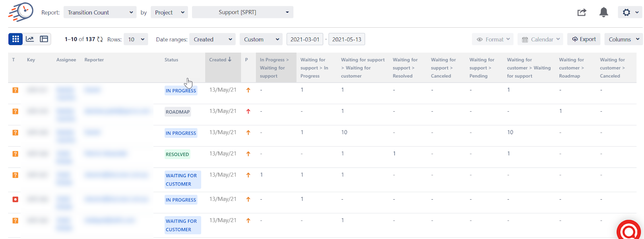Edit the start date 2021-03-01 field
The height and width of the screenshot is (239, 644).
click(x=305, y=39)
